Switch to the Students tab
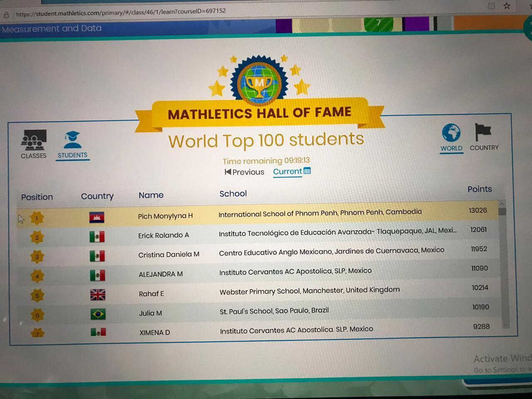 tap(72, 145)
